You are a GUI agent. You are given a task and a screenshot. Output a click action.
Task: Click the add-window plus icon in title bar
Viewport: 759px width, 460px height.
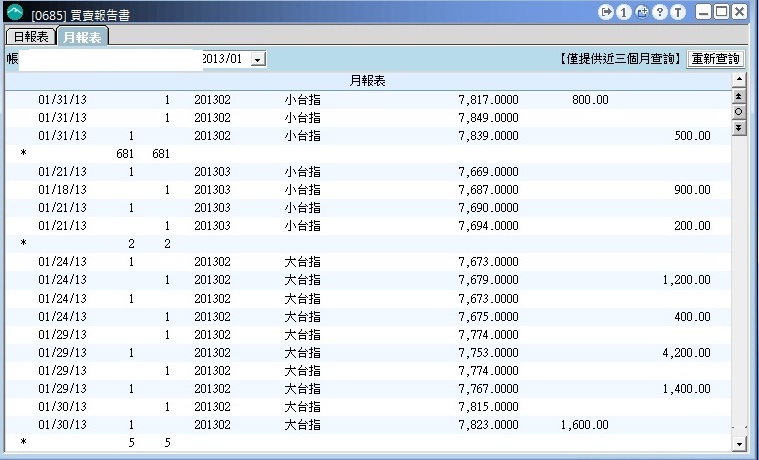point(642,12)
